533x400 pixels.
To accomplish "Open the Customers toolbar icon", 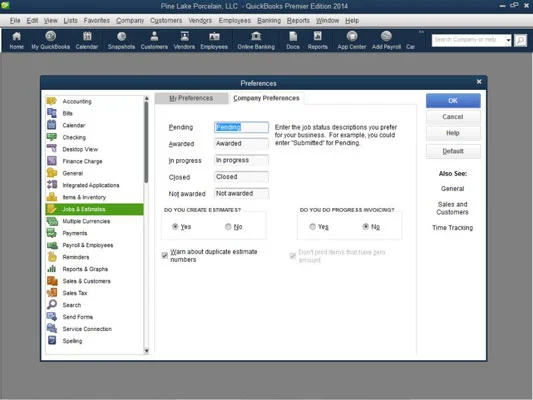I will 154,40.
